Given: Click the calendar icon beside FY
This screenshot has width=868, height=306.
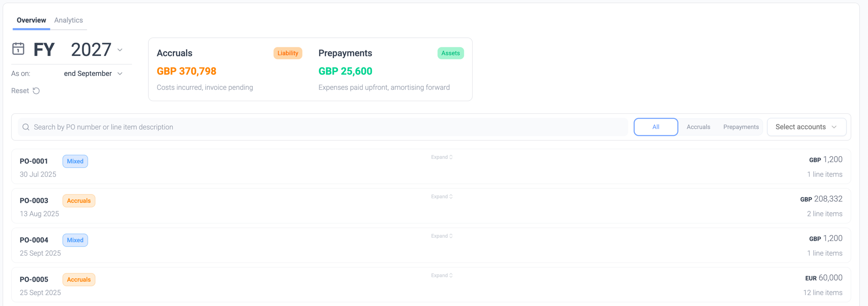Looking at the screenshot, I should pos(18,49).
